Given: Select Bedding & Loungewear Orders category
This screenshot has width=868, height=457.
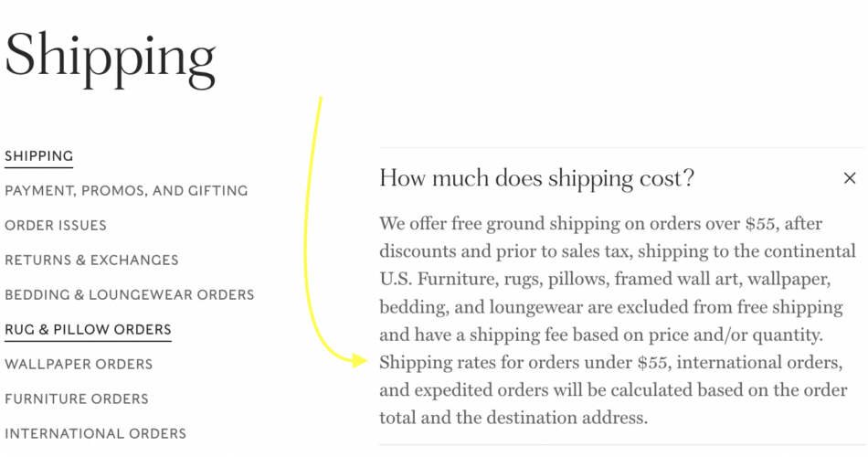Looking at the screenshot, I should click(x=130, y=295).
